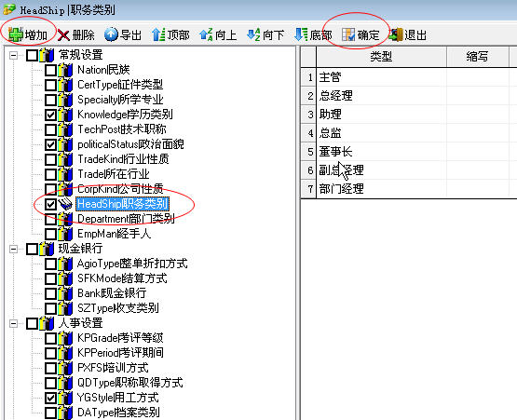The height and width of the screenshot is (420, 517).
Task: Uncheck the Knowledge学历类别 checkbox
Action: (x=50, y=115)
